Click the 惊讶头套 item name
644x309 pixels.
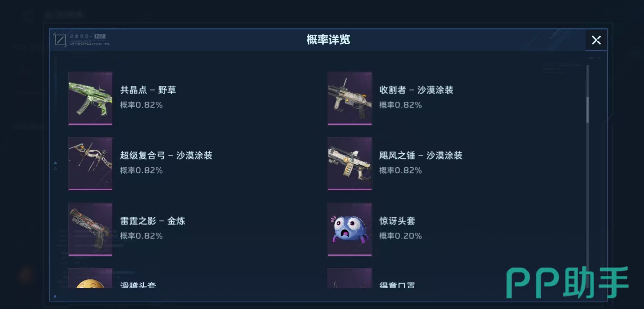397,221
